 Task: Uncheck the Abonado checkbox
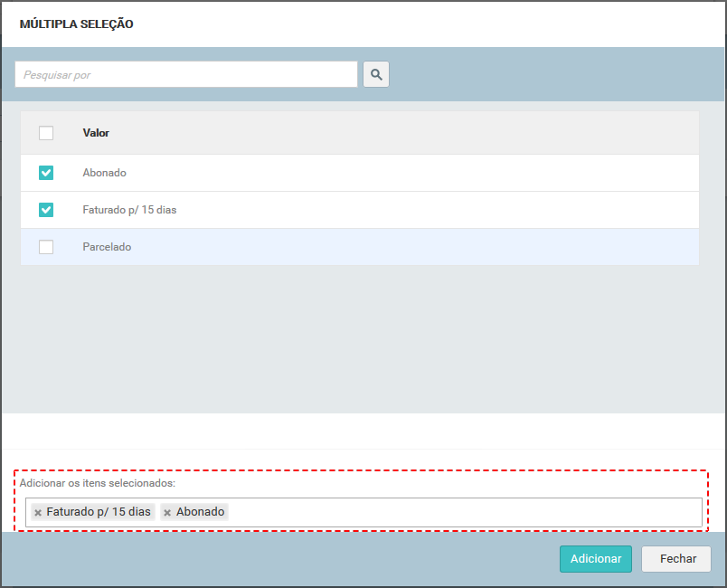[x=46, y=173]
